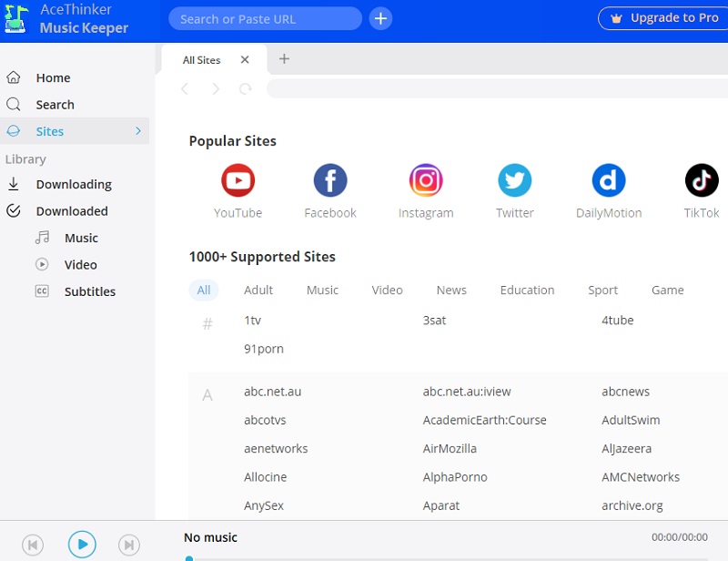Click the Video play-circle icon in library
Viewport: 728px width, 561px height.
coord(42,264)
